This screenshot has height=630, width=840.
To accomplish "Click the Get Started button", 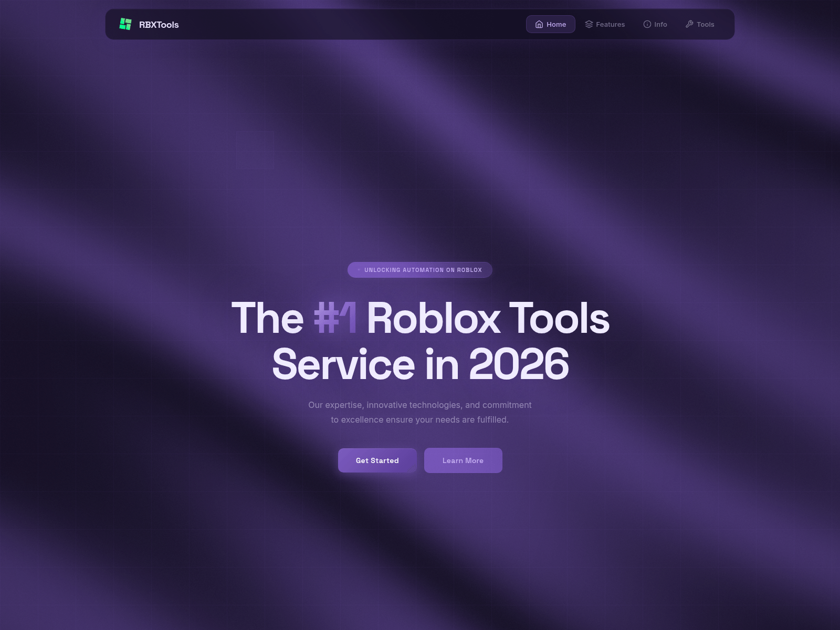I will [377, 460].
